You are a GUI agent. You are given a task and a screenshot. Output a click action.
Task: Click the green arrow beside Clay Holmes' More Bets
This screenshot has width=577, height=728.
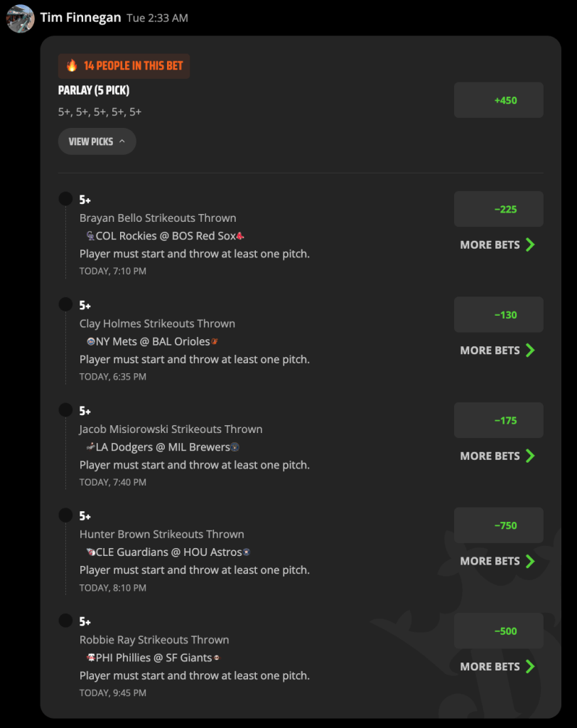[530, 350]
